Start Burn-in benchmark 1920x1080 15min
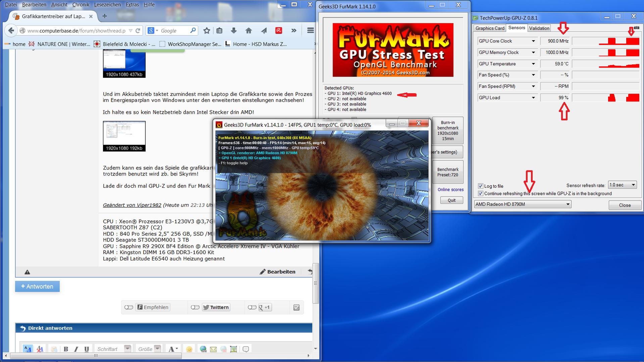The image size is (644, 362). click(448, 131)
